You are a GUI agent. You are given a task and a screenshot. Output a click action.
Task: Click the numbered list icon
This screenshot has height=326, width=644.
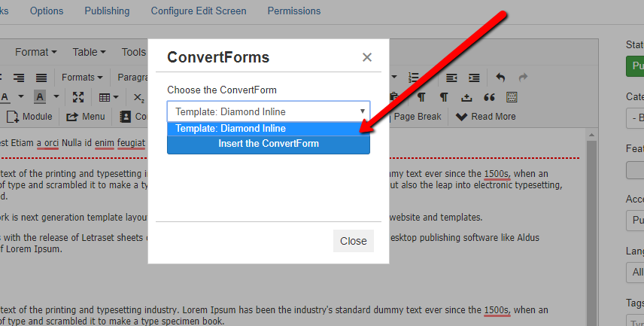pyautogui.click(x=414, y=78)
